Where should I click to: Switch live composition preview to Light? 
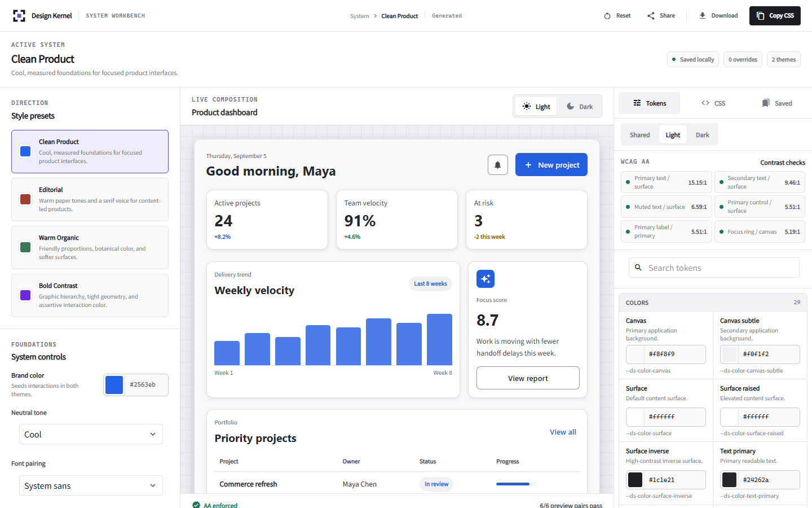pyautogui.click(x=536, y=106)
